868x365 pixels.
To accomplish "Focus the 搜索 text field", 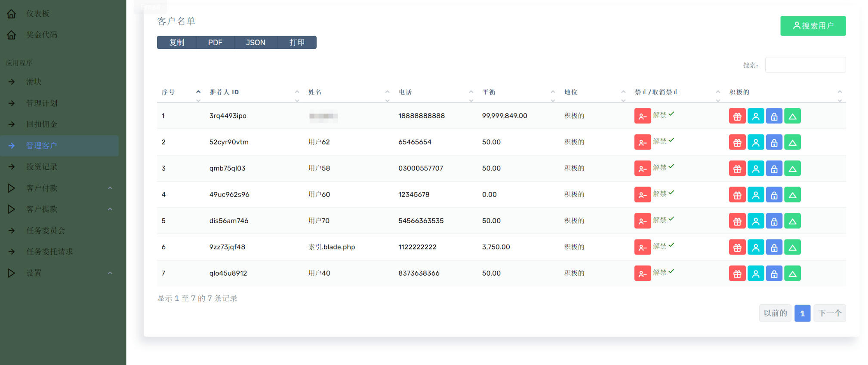I will [805, 65].
